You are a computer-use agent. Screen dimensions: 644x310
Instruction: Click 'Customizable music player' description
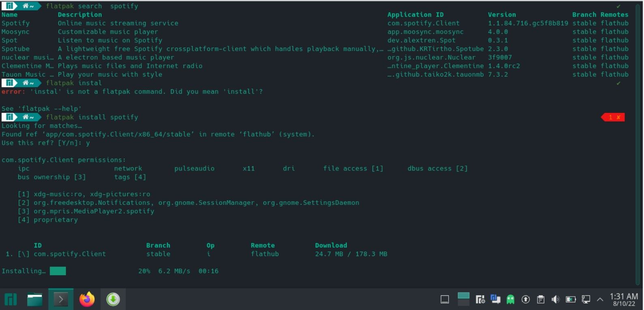tap(108, 32)
